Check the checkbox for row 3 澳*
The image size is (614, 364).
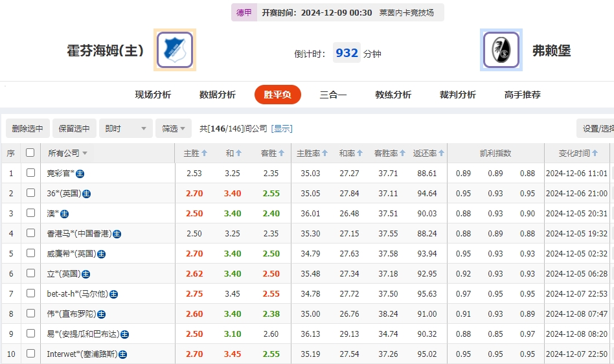tap(30, 213)
